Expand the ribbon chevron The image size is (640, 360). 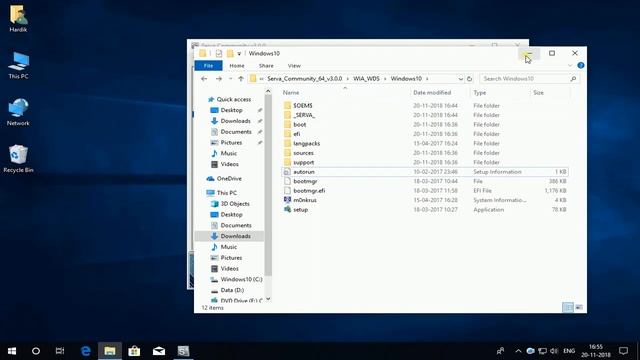pyautogui.click(x=570, y=65)
